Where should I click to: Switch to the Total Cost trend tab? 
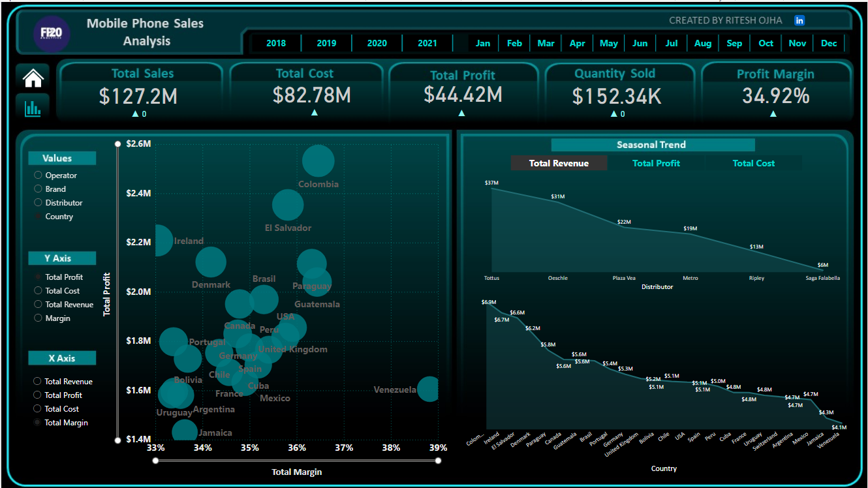753,164
